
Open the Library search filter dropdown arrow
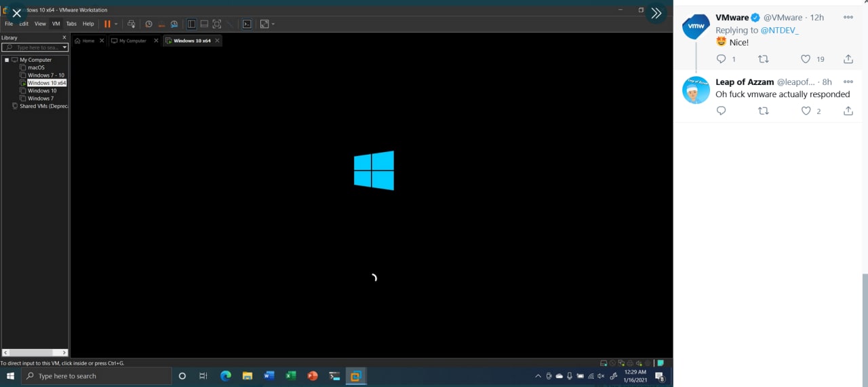click(65, 48)
